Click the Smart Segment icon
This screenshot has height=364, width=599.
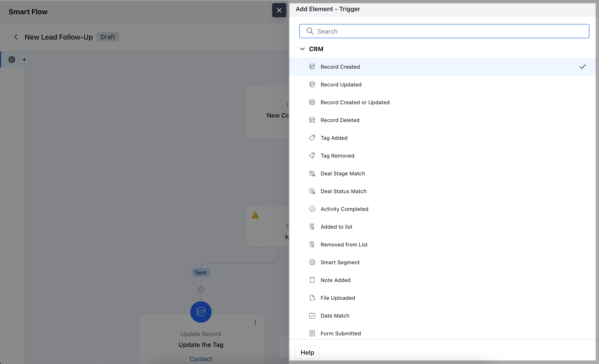312,262
